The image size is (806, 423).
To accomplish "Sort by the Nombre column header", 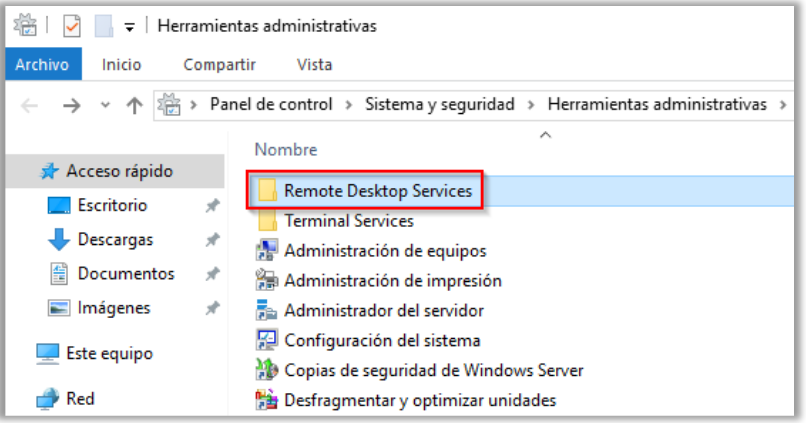I will [x=286, y=149].
